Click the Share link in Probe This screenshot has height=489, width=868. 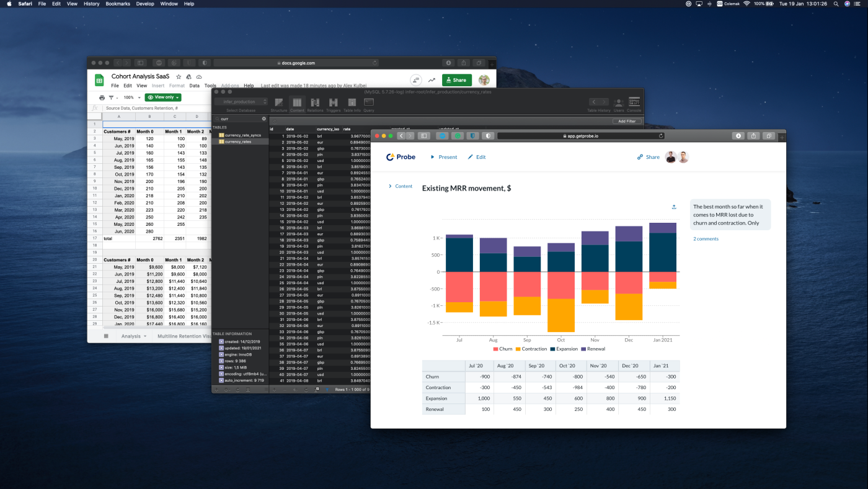[x=649, y=157]
